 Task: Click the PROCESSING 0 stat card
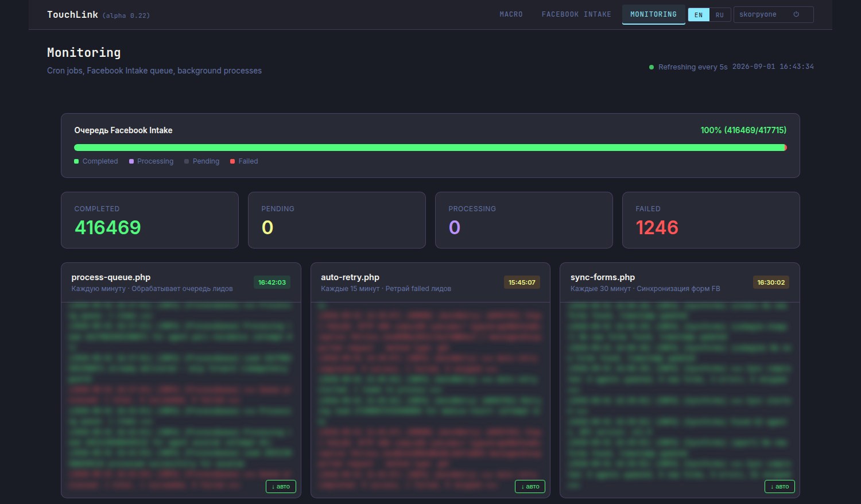click(x=524, y=220)
